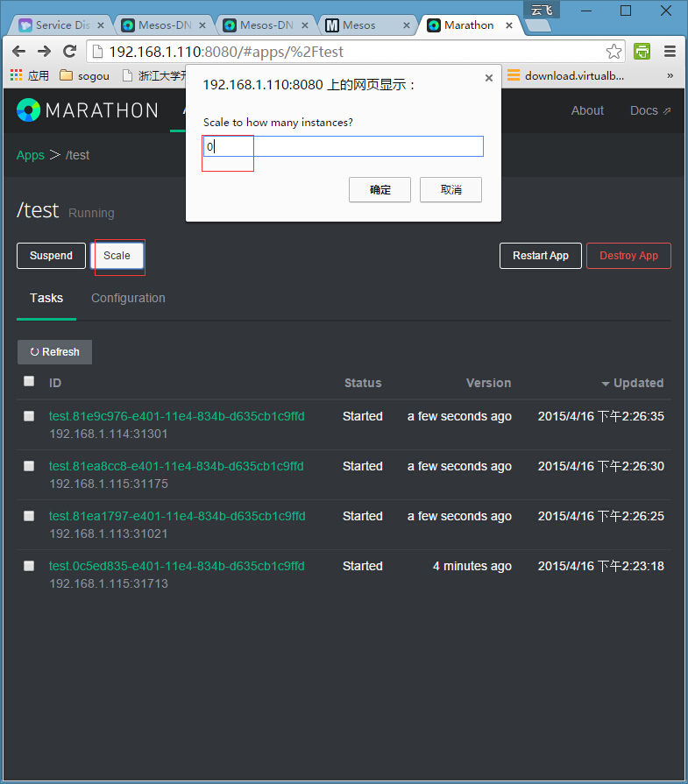
Task: Click timestamp 2015/4/16 下午2:23:18
Action: coord(601,566)
